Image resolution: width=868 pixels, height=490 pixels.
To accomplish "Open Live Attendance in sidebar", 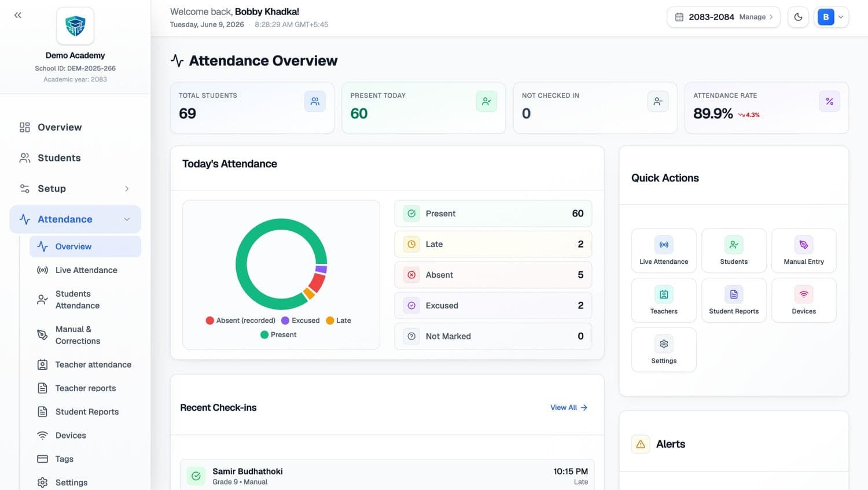I will pos(85,270).
